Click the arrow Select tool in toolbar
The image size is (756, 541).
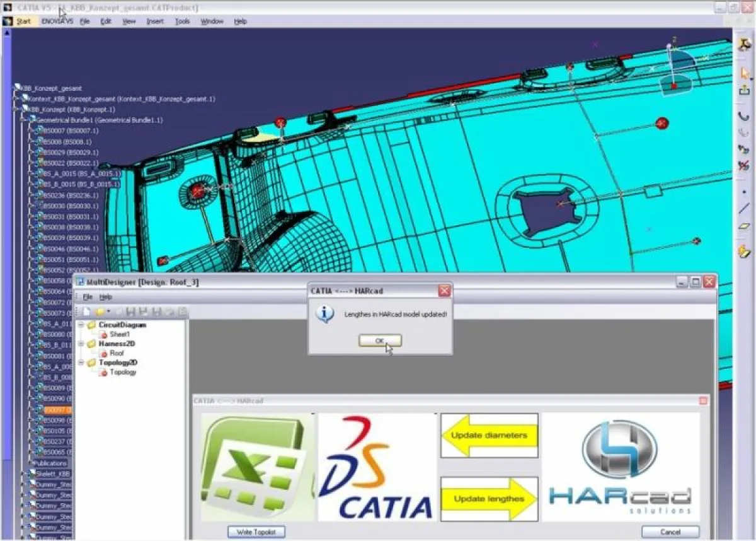pyautogui.click(x=744, y=73)
